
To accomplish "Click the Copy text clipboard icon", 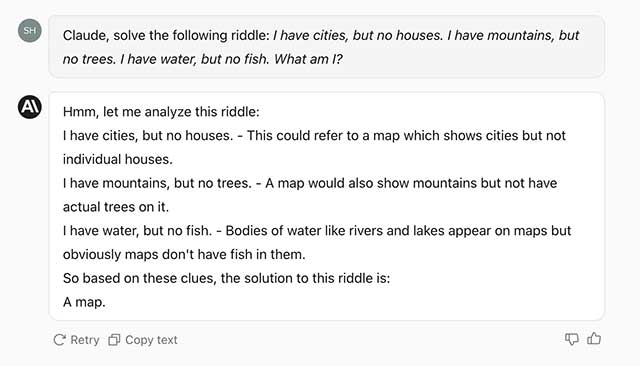I will click(x=114, y=339).
